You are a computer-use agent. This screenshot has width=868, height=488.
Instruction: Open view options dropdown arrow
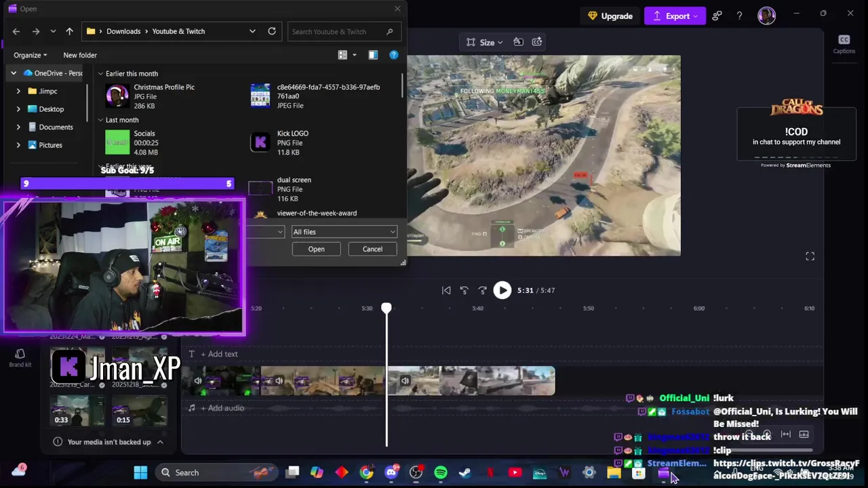point(354,55)
